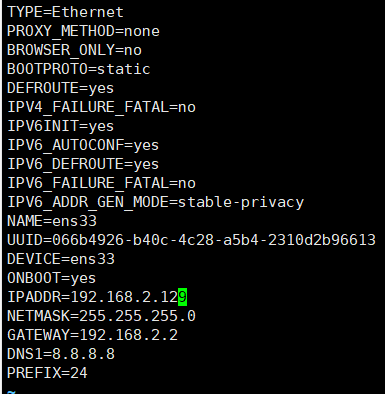Screen dimensions: 385x394
Task: Select the BOOTPROTO=static line
Action: pos(79,69)
